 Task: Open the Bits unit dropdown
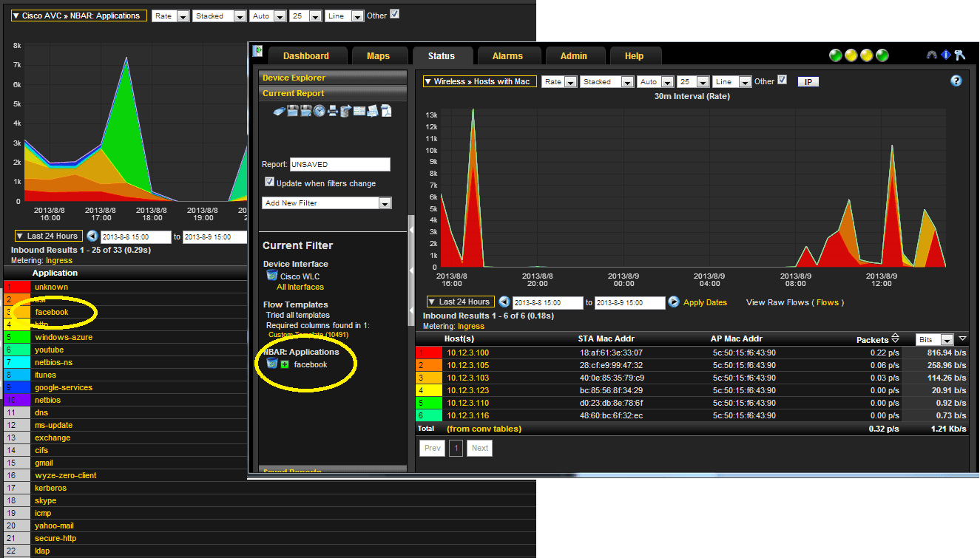click(935, 339)
